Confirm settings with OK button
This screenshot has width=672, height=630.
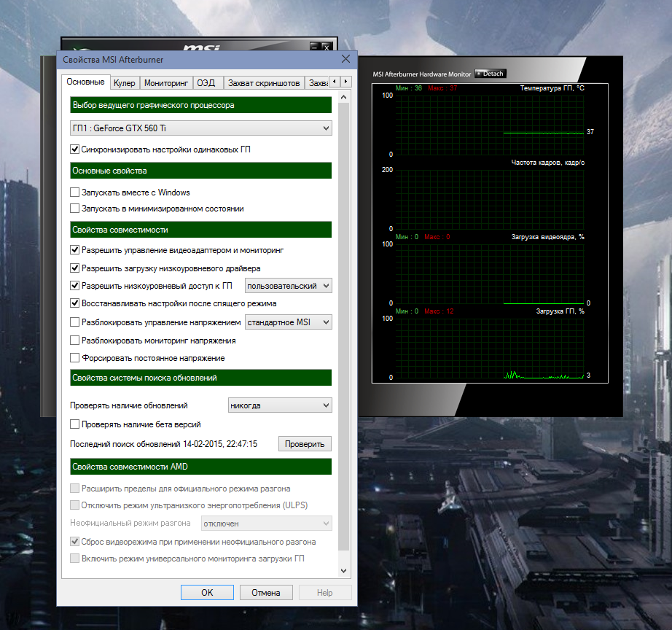[207, 593]
